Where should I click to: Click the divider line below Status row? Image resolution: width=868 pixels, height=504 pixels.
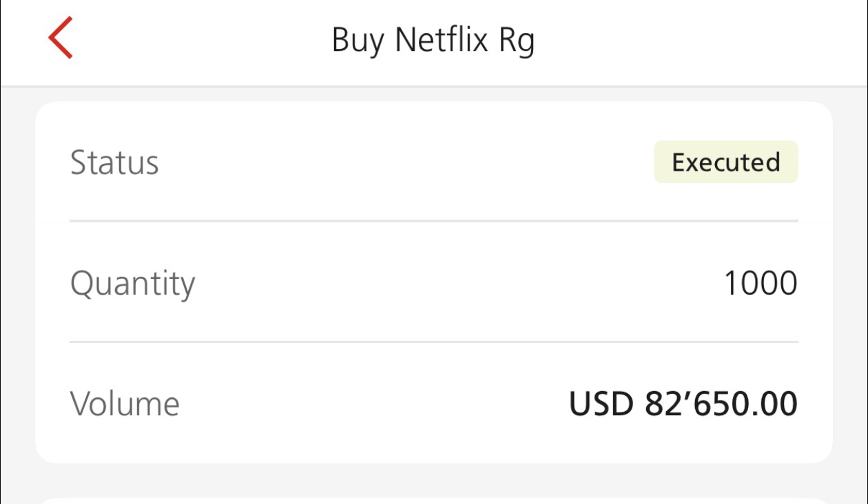tap(434, 221)
